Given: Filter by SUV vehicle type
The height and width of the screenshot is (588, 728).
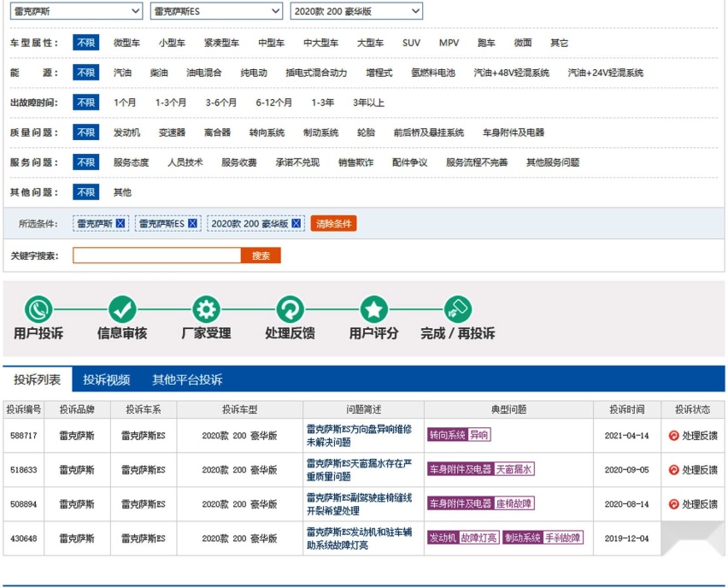Looking at the screenshot, I should [411, 43].
